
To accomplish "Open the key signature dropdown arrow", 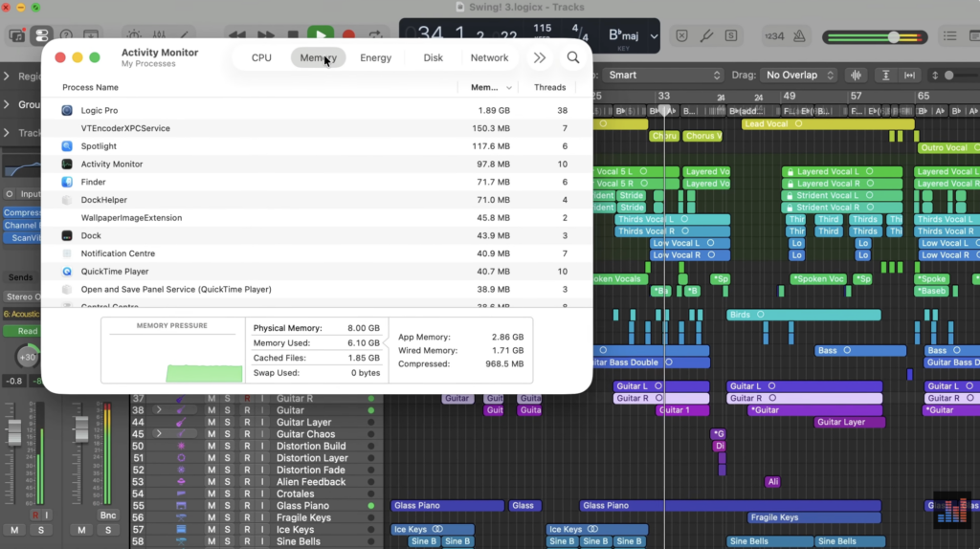I will [654, 36].
